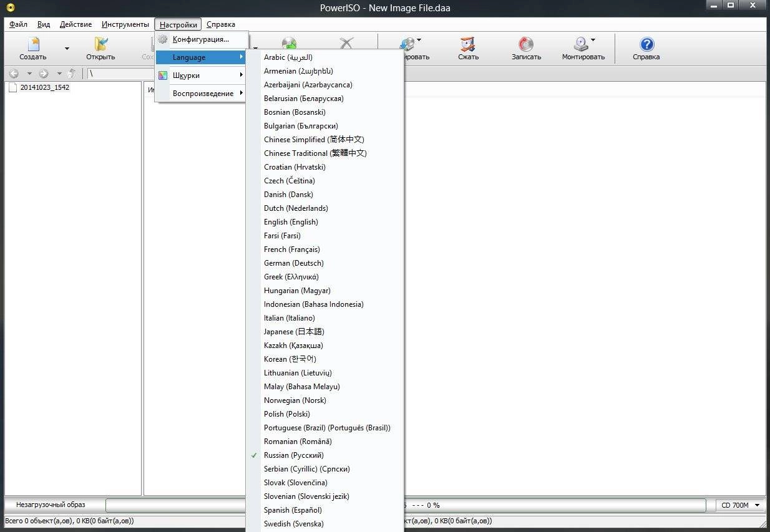Expand the Создать dropdown arrow
The image size is (770, 532).
[67, 48]
